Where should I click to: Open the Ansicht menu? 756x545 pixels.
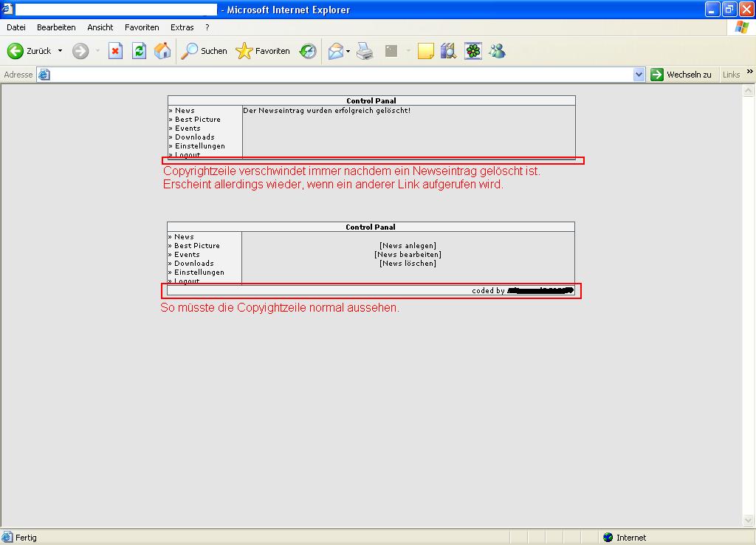click(100, 27)
